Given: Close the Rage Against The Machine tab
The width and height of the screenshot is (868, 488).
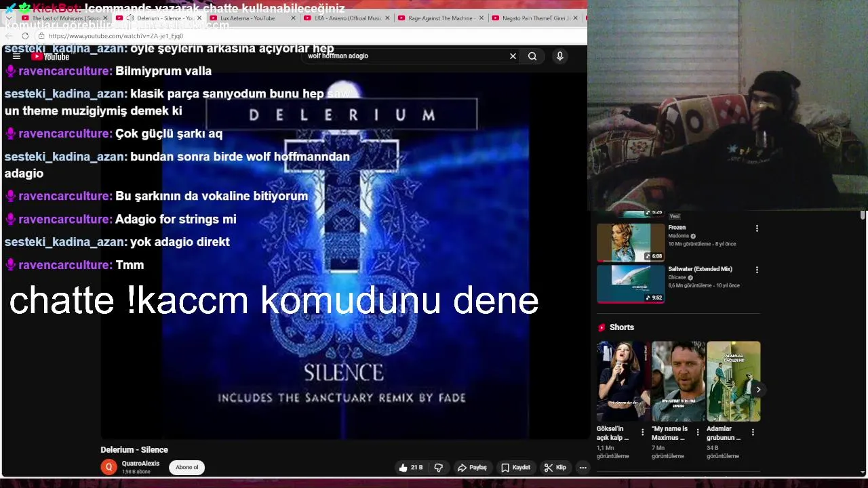Looking at the screenshot, I should pos(481,18).
